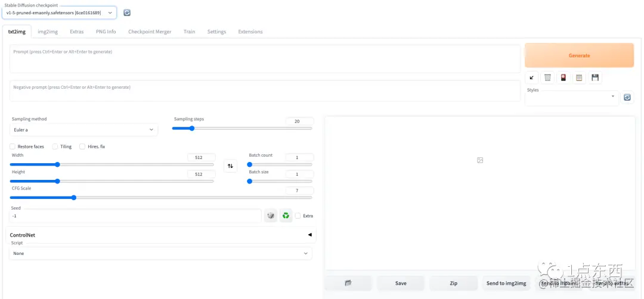
Task: Swap width and height values
Action: tap(230, 166)
